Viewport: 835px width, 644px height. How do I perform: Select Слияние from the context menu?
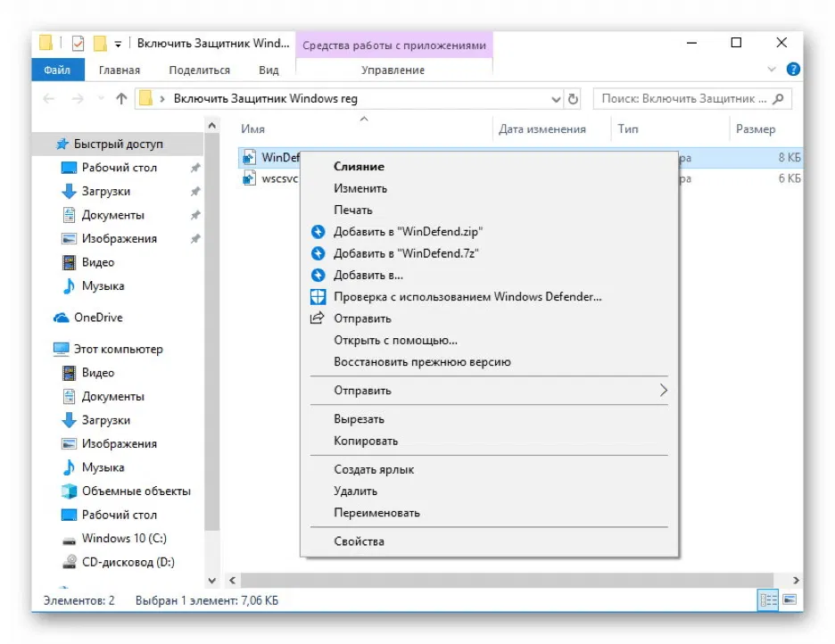click(357, 166)
